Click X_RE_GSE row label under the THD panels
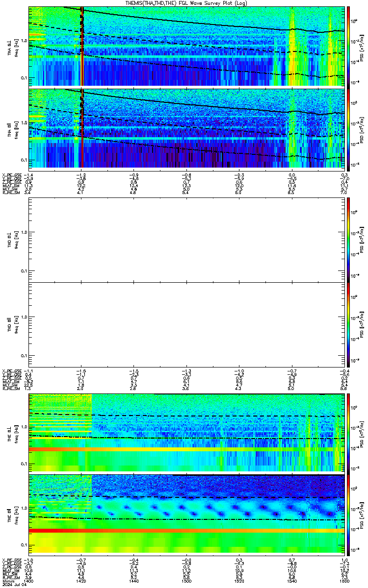The height and width of the screenshot is (588, 368). [11, 371]
